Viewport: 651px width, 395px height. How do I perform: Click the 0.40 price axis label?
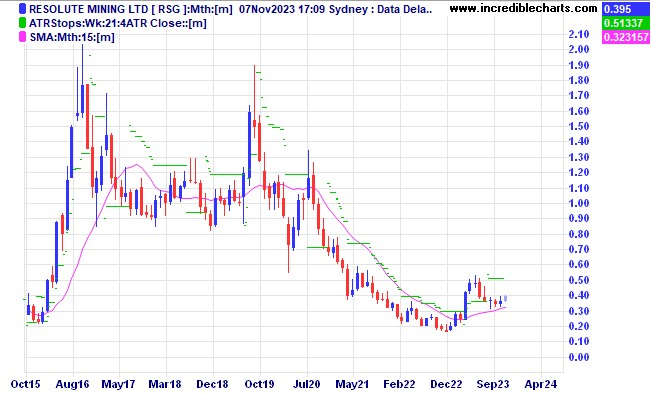click(x=579, y=295)
